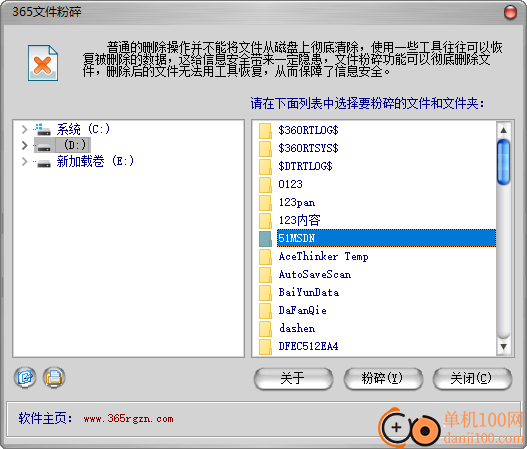Screen dimensions: 527x449
Task: Click the AceThinker Temp folder icon
Action: (x=266, y=256)
